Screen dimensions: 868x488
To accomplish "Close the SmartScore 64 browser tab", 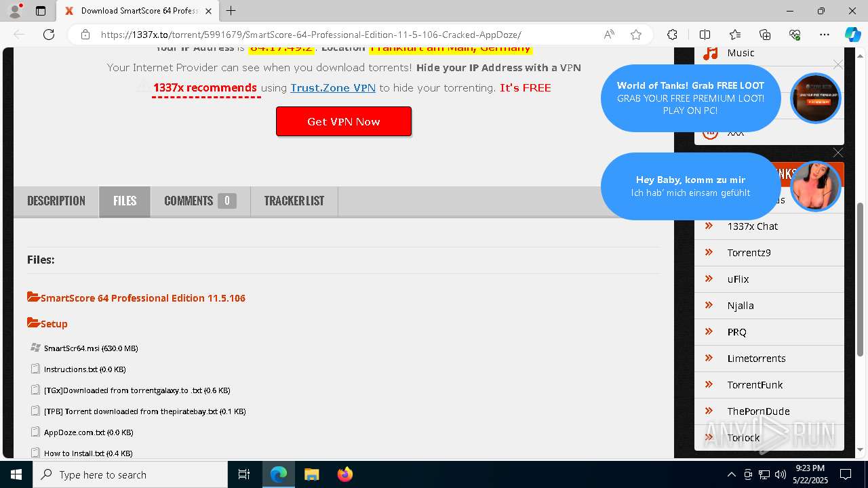I will (209, 11).
